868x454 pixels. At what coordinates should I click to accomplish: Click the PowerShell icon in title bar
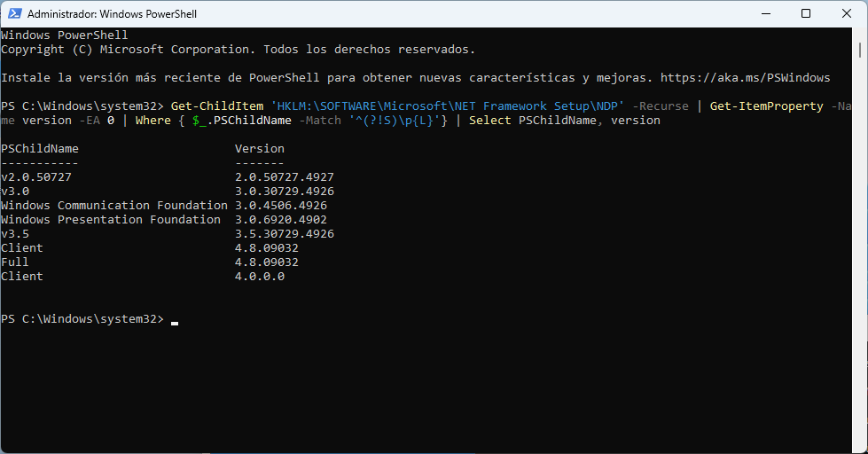click(14, 14)
